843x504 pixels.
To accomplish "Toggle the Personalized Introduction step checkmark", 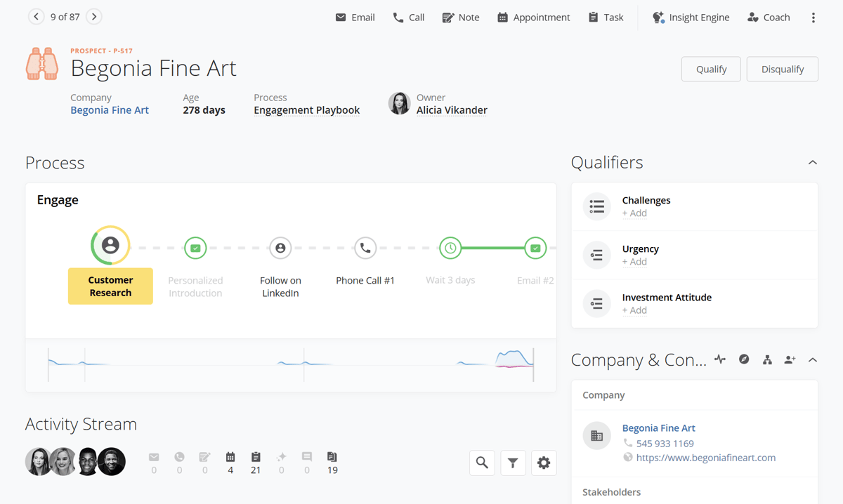I will (x=195, y=248).
